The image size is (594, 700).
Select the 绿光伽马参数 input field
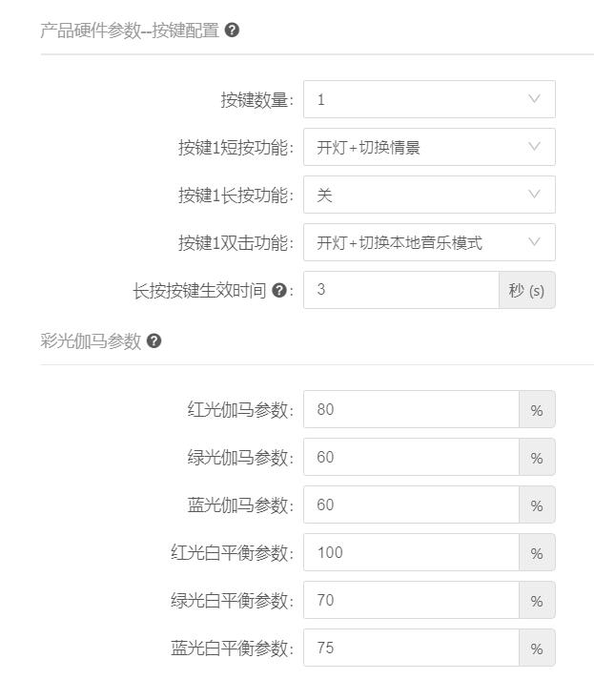point(411,457)
